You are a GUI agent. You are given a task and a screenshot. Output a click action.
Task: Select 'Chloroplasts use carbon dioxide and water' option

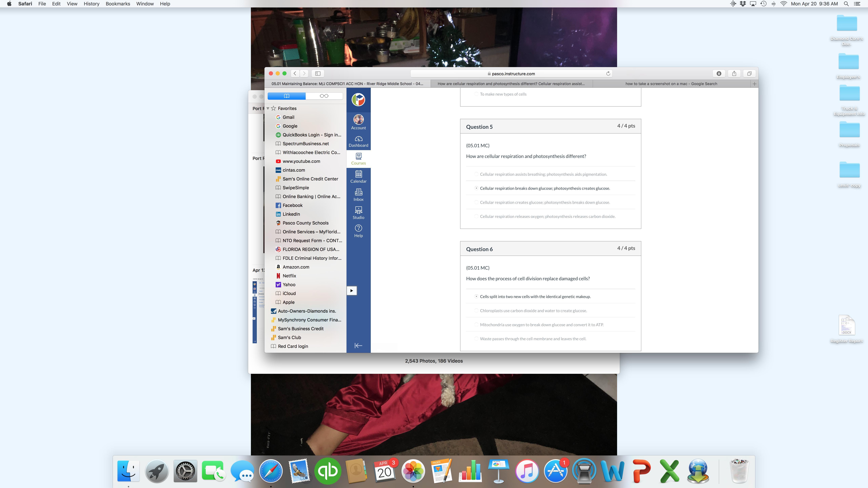point(476,311)
